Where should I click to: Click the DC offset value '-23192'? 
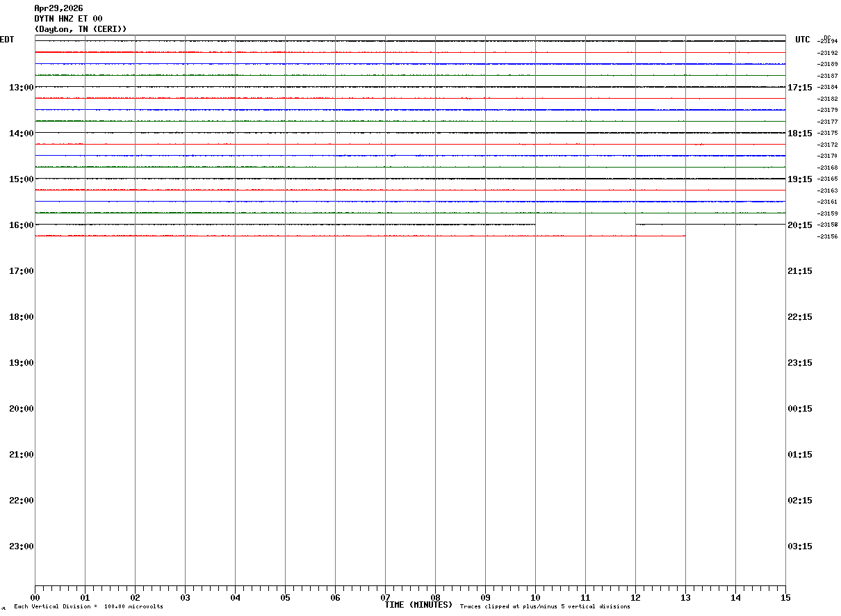[x=827, y=53]
